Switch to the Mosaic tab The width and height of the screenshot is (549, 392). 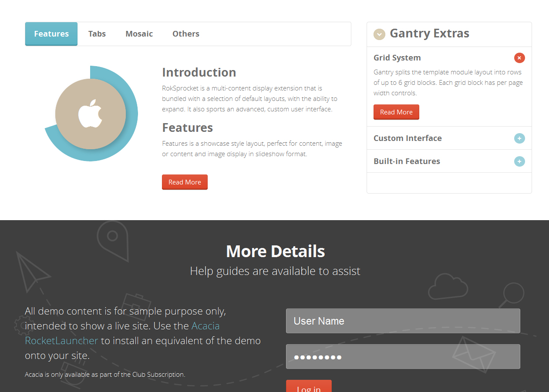tap(139, 34)
